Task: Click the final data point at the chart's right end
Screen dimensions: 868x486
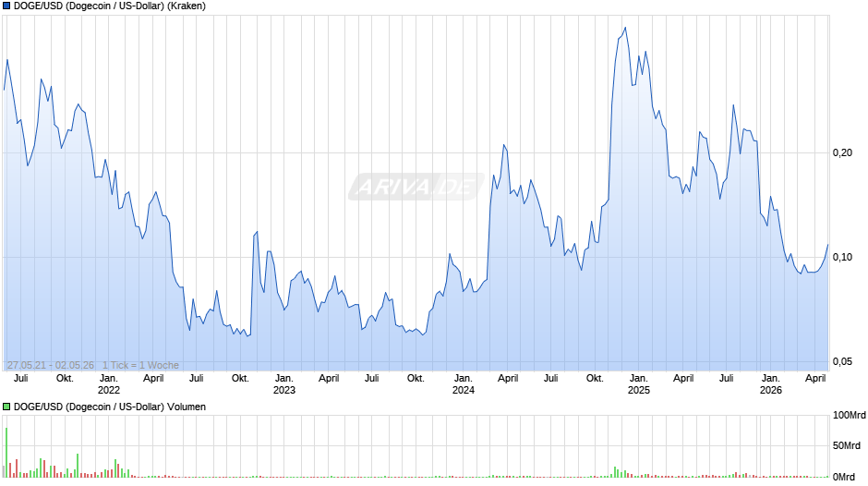Action: pyautogui.click(x=828, y=244)
